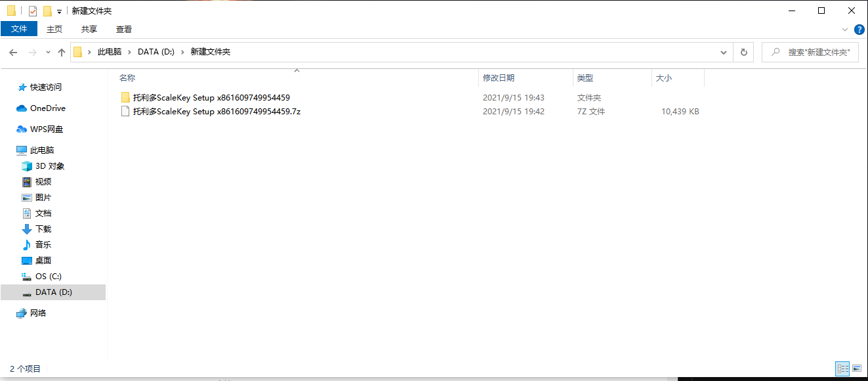The height and width of the screenshot is (381, 868).
Task: Click the 7z file's document icon
Action: point(126,112)
